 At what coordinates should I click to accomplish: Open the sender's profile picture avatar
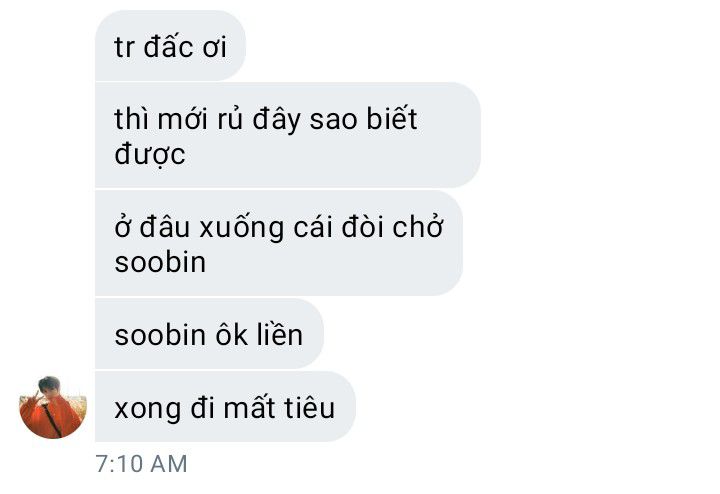coord(53,408)
